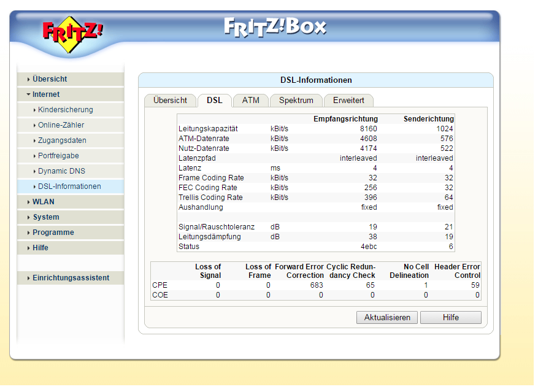Viewport: 538px width, 392px height.
Task: Click the Aushandlung row label
Action: (201, 208)
